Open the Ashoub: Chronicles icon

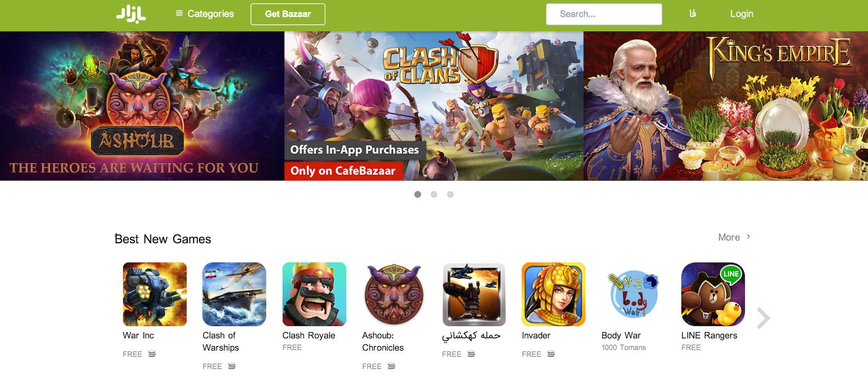[x=394, y=294]
